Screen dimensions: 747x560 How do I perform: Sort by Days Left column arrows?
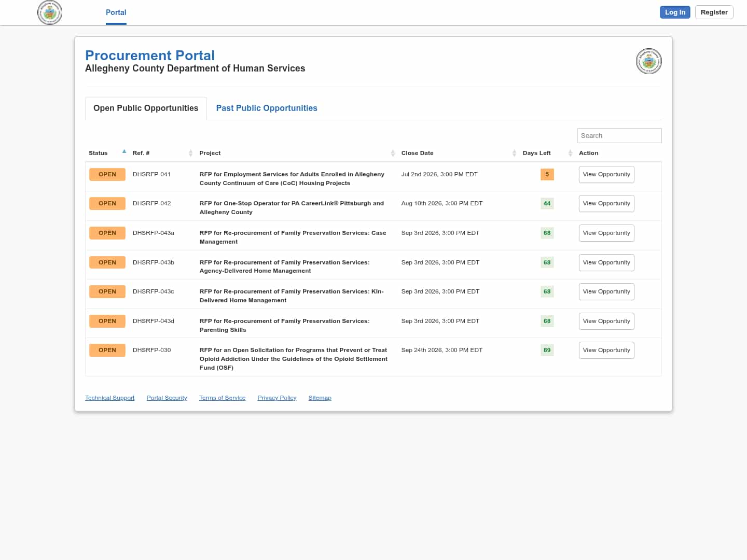pyautogui.click(x=570, y=153)
